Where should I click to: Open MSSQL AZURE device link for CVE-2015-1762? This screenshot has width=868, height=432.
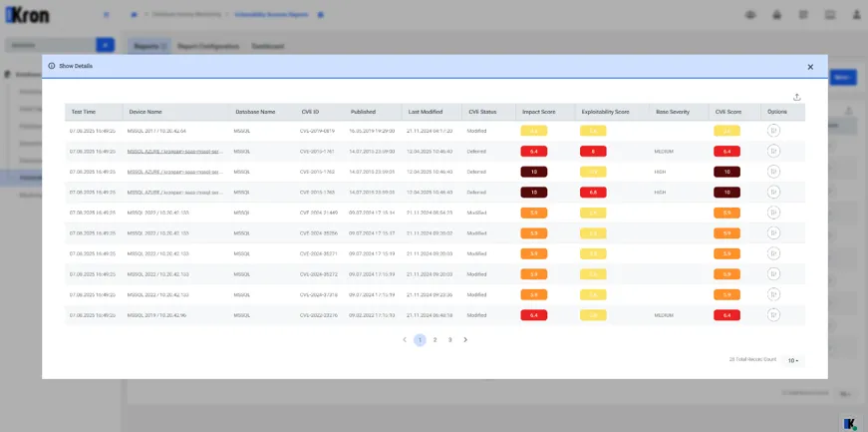coord(175,172)
